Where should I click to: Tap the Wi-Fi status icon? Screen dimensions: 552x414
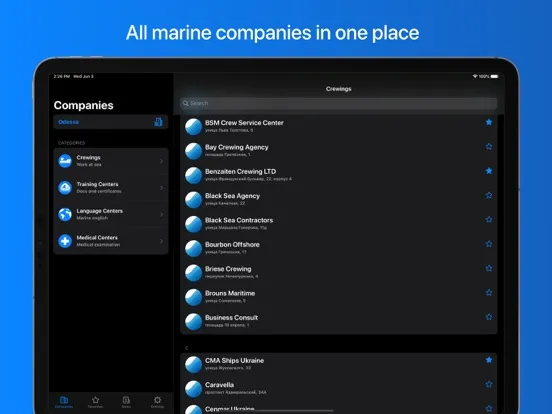tap(475, 76)
